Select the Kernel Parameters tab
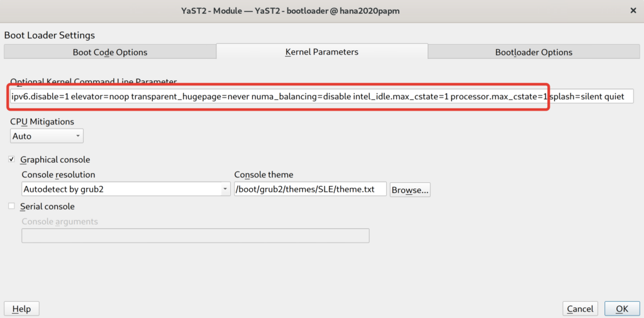This screenshot has width=644, height=318. click(x=321, y=52)
